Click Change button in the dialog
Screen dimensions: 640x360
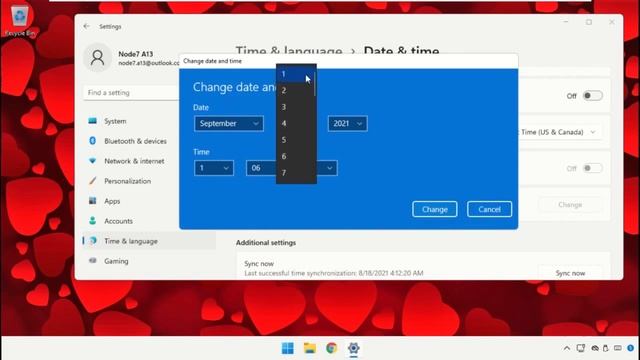(x=435, y=209)
